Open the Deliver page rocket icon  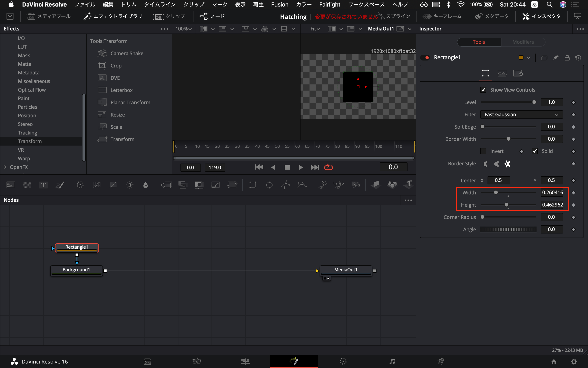(441, 361)
